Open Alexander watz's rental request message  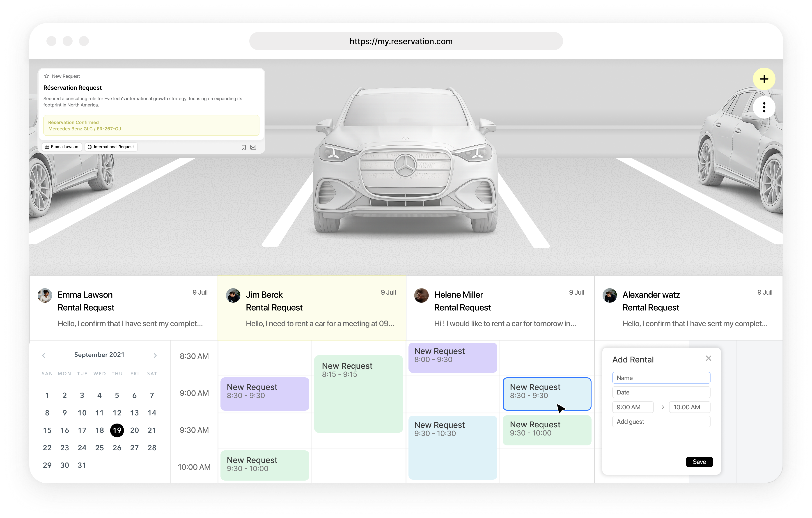pyautogui.click(x=688, y=308)
